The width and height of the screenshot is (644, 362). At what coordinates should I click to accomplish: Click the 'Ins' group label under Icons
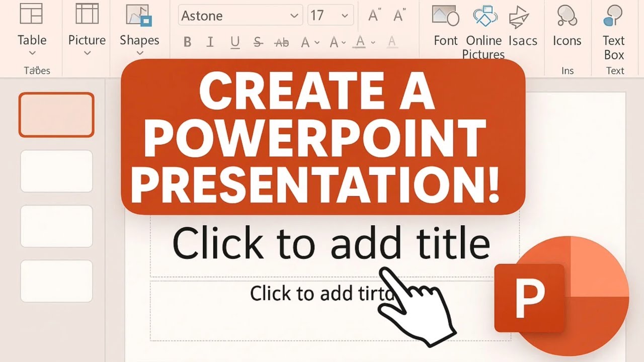[x=568, y=71]
